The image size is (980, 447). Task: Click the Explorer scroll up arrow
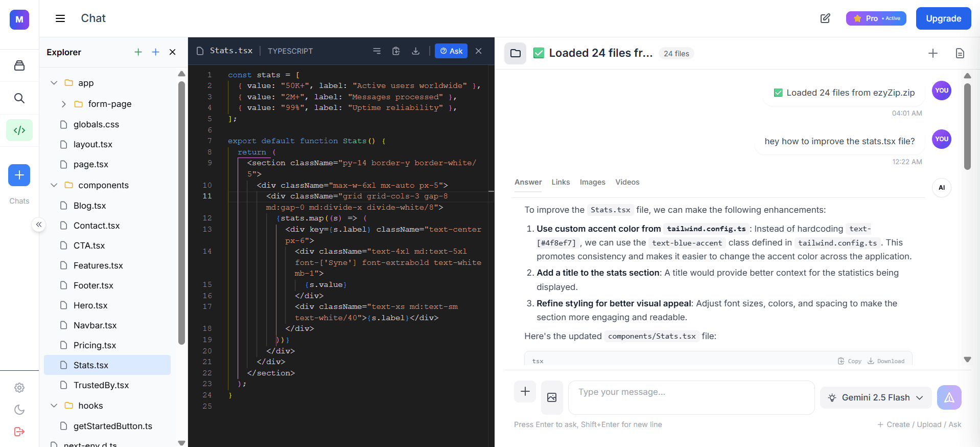point(181,74)
